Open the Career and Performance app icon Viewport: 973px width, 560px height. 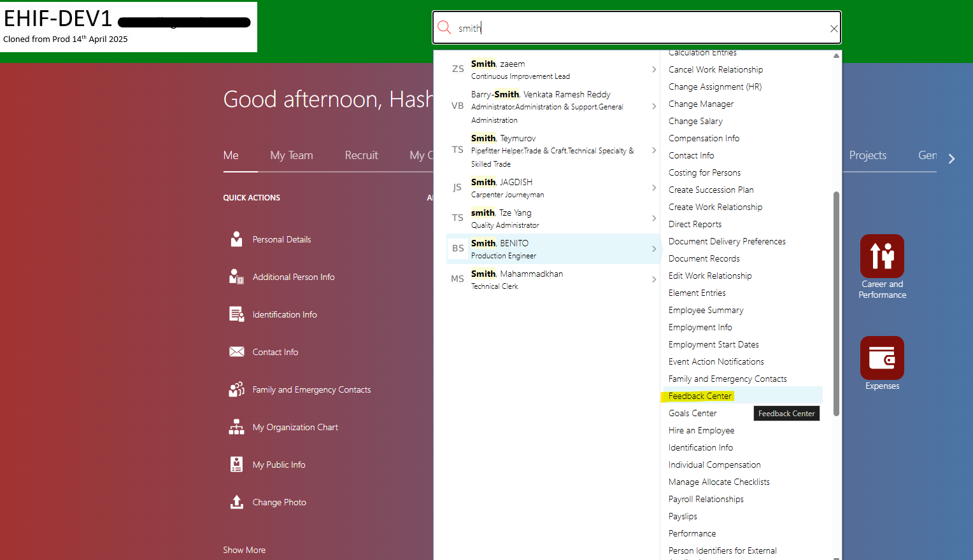point(882,256)
